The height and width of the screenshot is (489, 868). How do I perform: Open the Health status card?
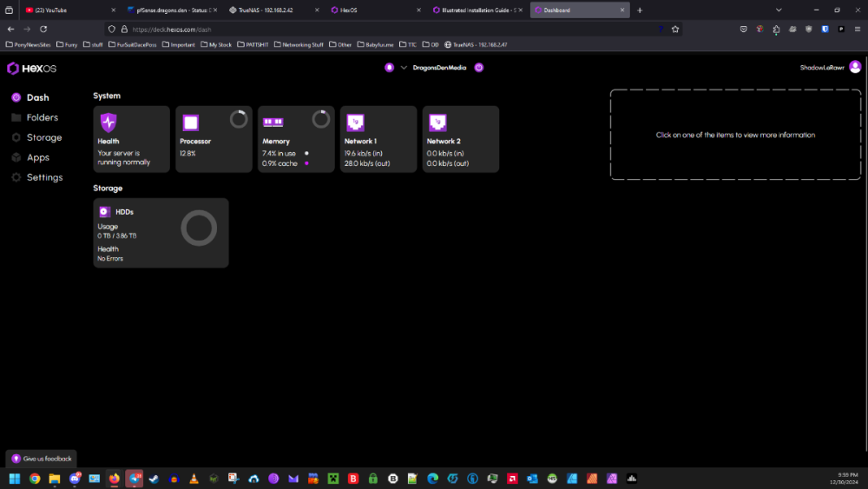click(x=131, y=139)
